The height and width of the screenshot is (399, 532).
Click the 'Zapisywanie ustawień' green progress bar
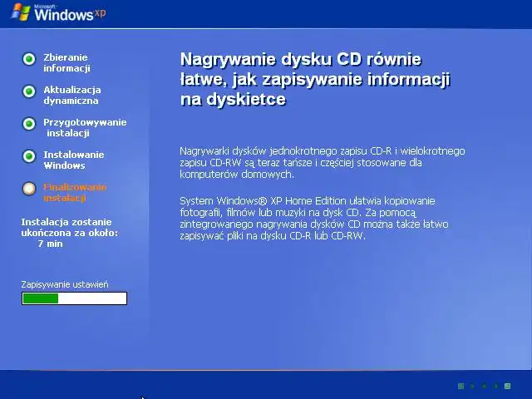tap(74, 298)
